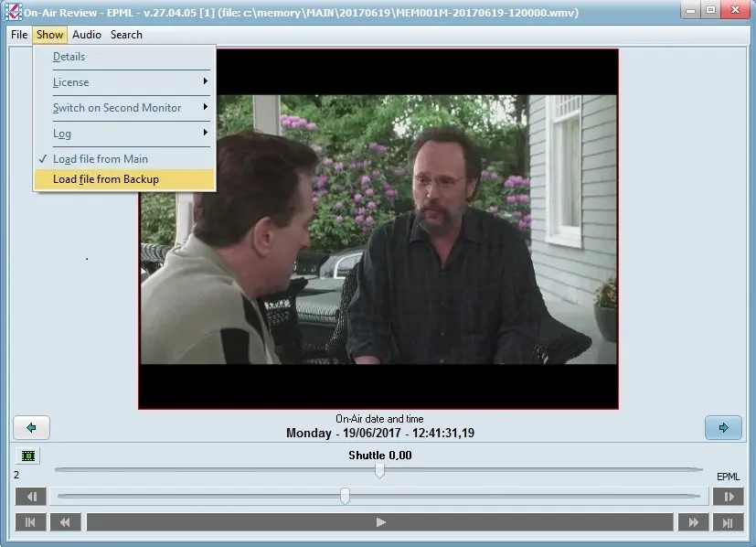Open the Audio menu
Image resolution: width=756 pixels, height=547 pixels.
(87, 35)
